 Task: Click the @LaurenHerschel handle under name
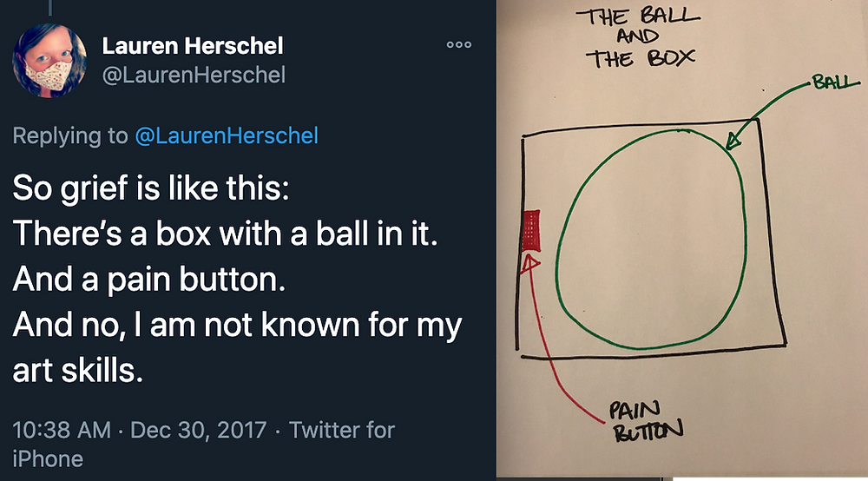click(194, 76)
